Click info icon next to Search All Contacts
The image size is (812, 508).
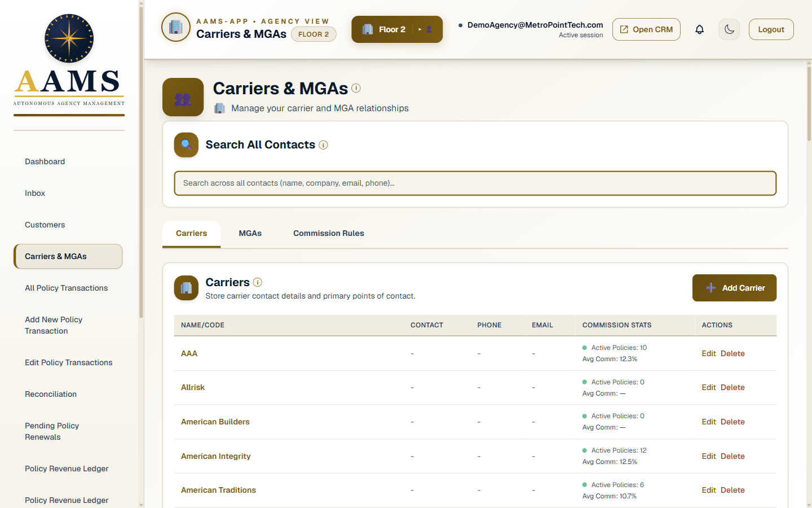(323, 145)
